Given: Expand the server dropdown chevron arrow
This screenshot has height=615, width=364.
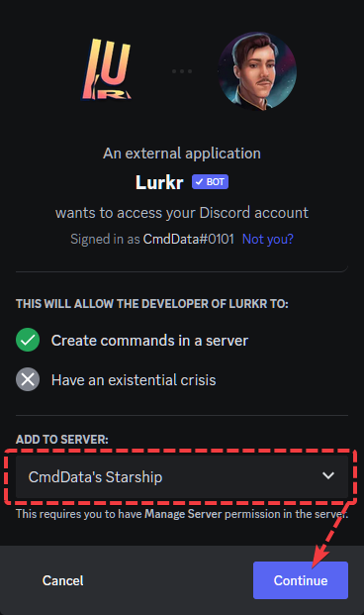Looking at the screenshot, I should [328, 475].
